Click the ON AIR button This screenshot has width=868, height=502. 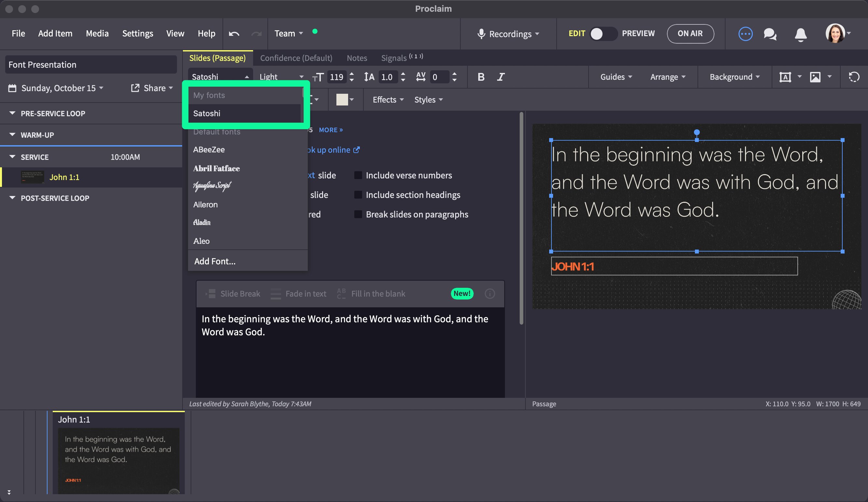pos(690,34)
